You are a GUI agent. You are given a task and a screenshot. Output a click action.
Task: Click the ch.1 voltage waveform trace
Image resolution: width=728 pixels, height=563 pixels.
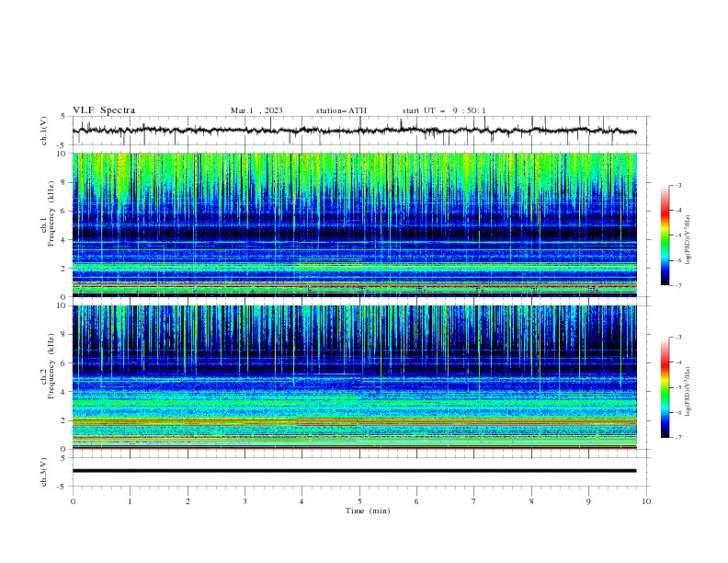point(354,131)
